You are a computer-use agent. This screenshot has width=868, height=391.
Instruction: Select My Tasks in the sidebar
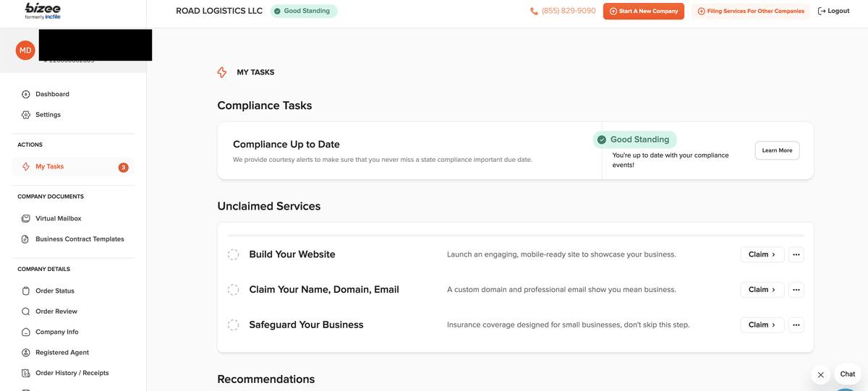point(73,167)
